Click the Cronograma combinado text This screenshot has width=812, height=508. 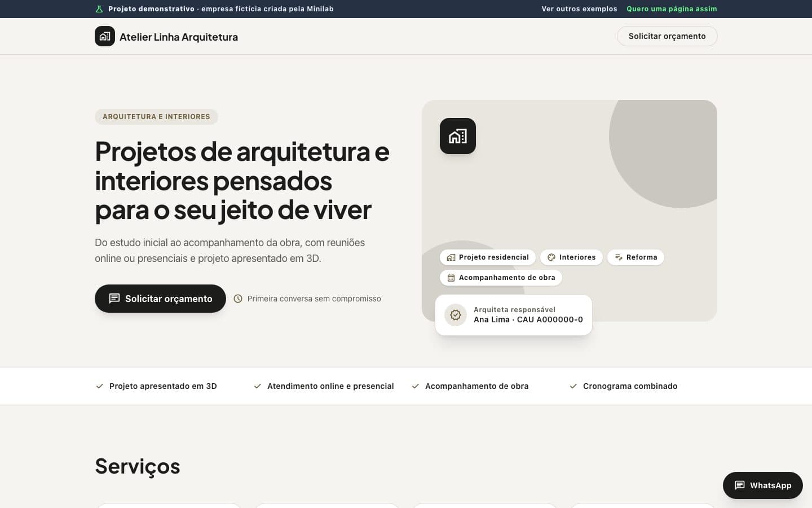coord(630,386)
